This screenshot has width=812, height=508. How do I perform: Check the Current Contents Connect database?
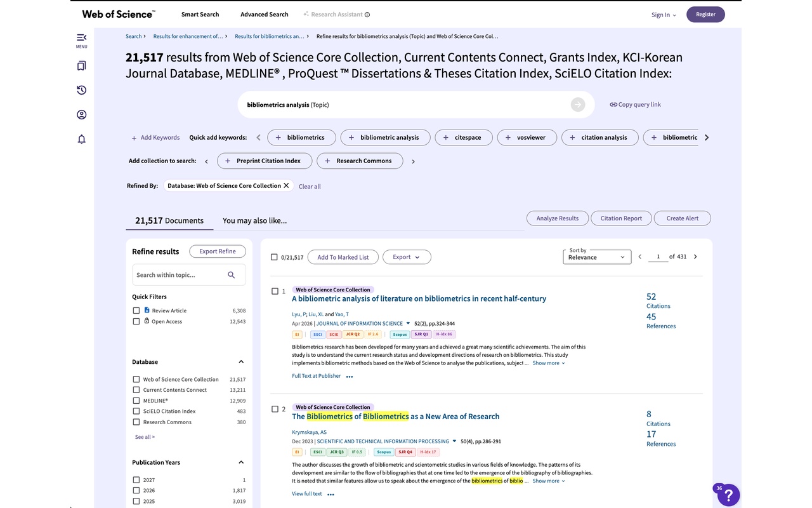click(136, 390)
